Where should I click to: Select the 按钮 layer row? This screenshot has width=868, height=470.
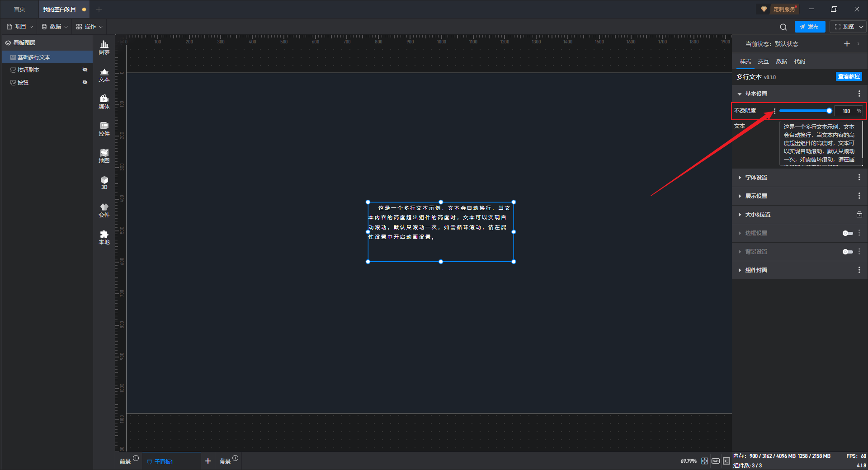click(x=47, y=82)
